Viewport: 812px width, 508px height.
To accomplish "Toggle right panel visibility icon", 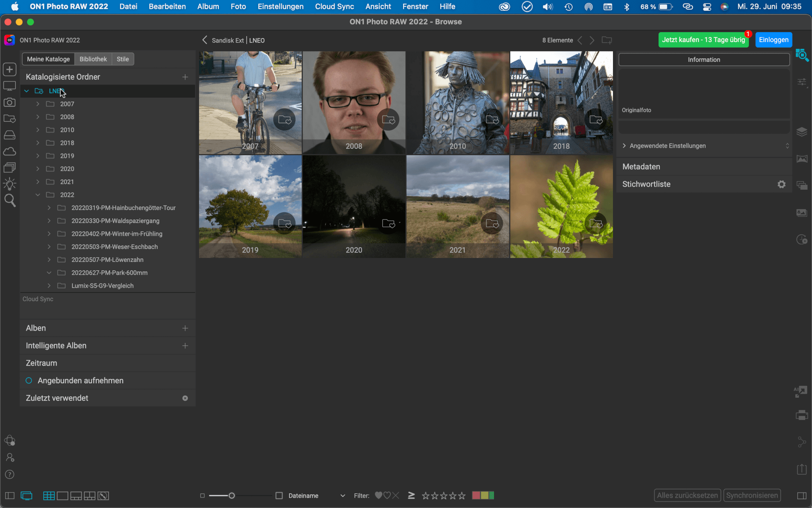I will [x=802, y=496].
